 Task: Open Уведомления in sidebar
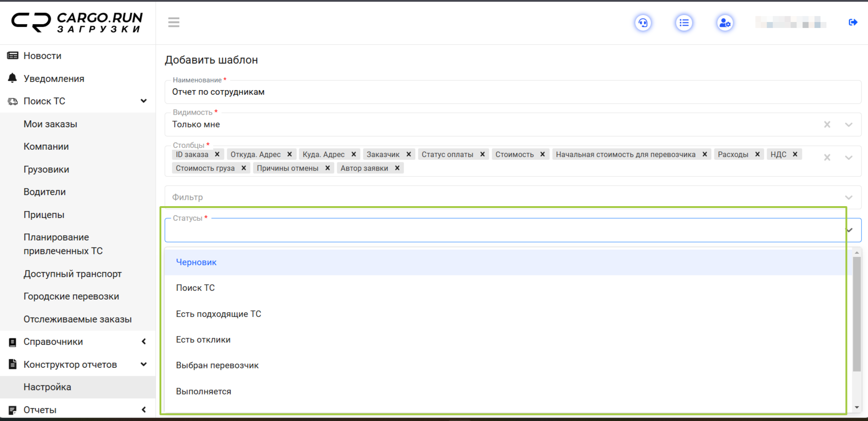pyautogui.click(x=54, y=79)
